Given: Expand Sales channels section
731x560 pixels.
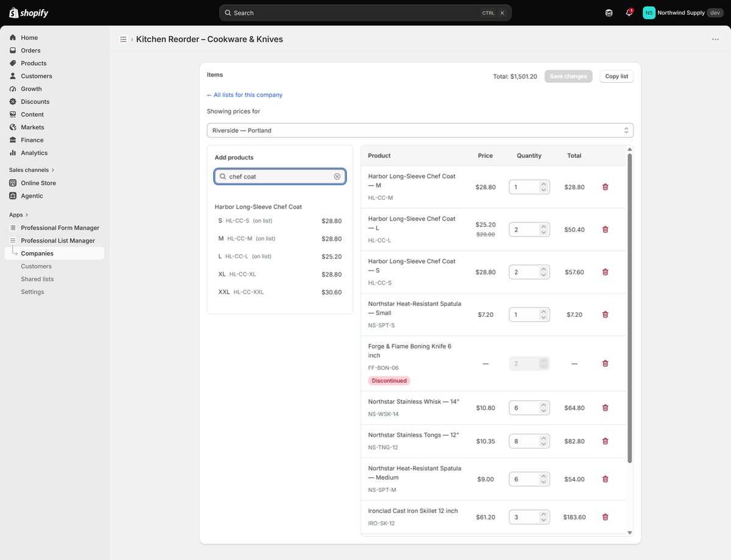Looking at the screenshot, I should [32, 170].
